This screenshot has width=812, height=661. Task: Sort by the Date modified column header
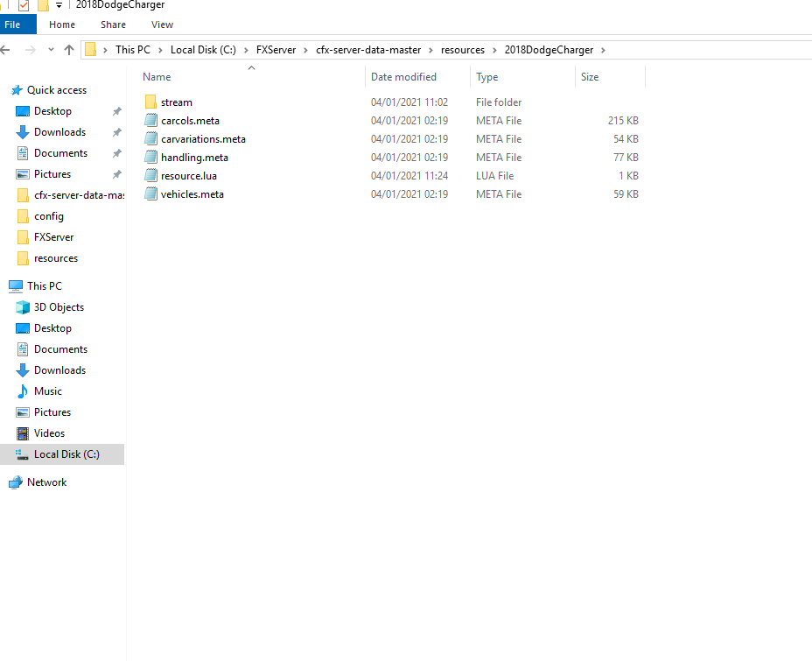tap(403, 77)
